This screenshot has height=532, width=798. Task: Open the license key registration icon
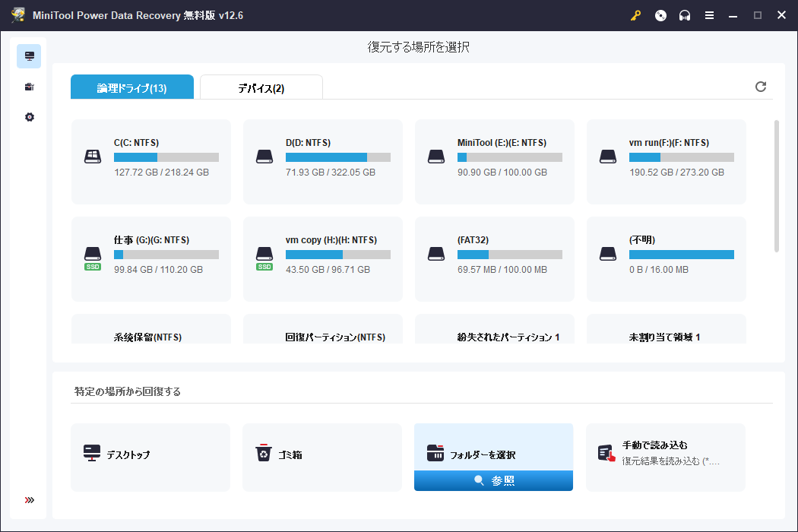click(x=637, y=15)
